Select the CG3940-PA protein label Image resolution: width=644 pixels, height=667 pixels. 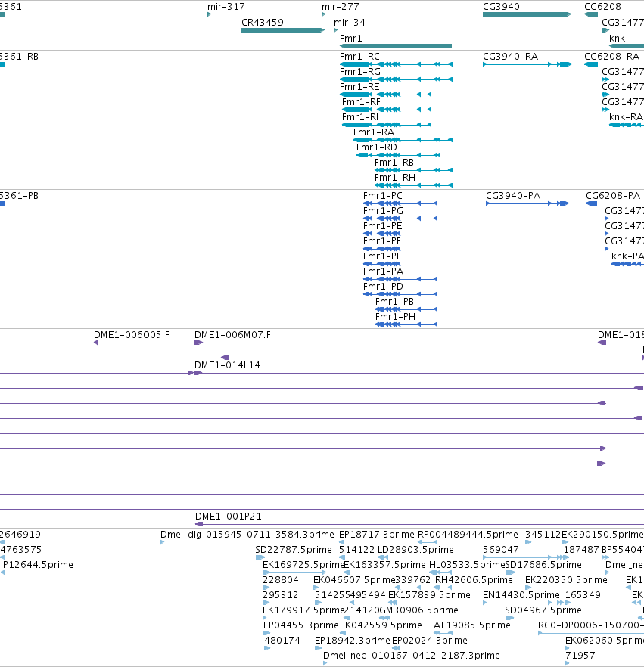(x=513, y=196)
